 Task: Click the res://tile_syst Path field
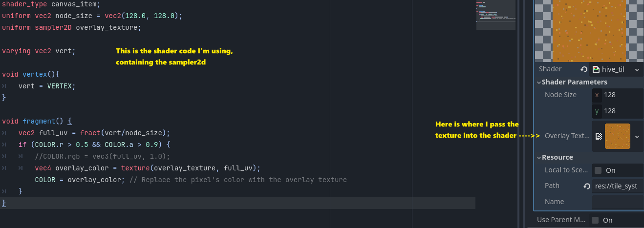tap(618, 186)
